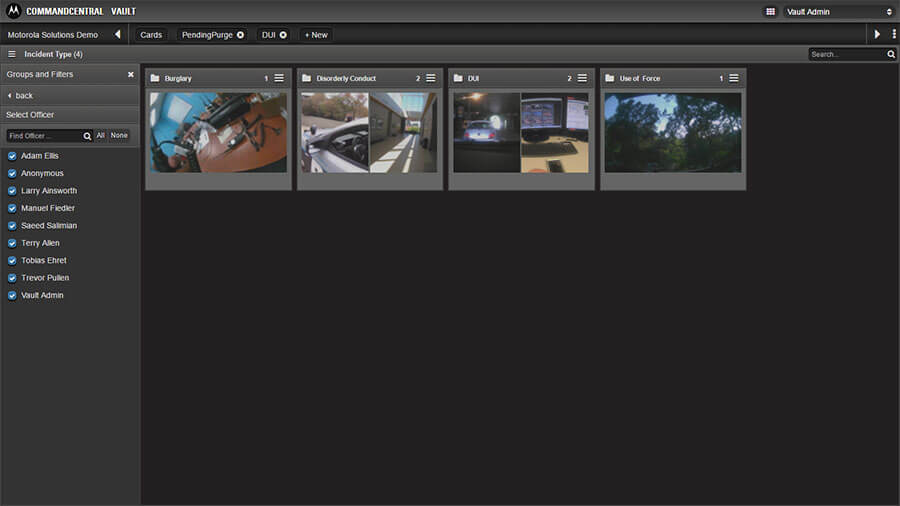This screenshot has width=900, height=506.
Task: Click the Find Officer search magnifier
Action: pyautogui.click(x=87, y=136)
